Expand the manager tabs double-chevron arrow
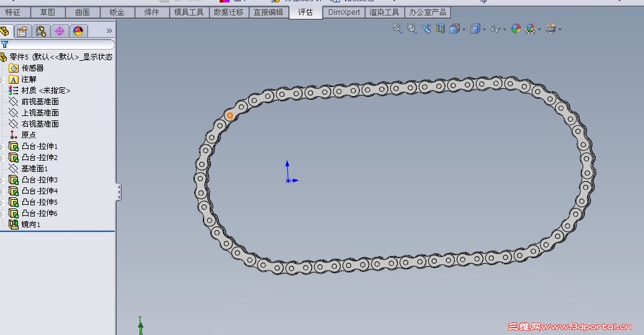 [109, 31]
